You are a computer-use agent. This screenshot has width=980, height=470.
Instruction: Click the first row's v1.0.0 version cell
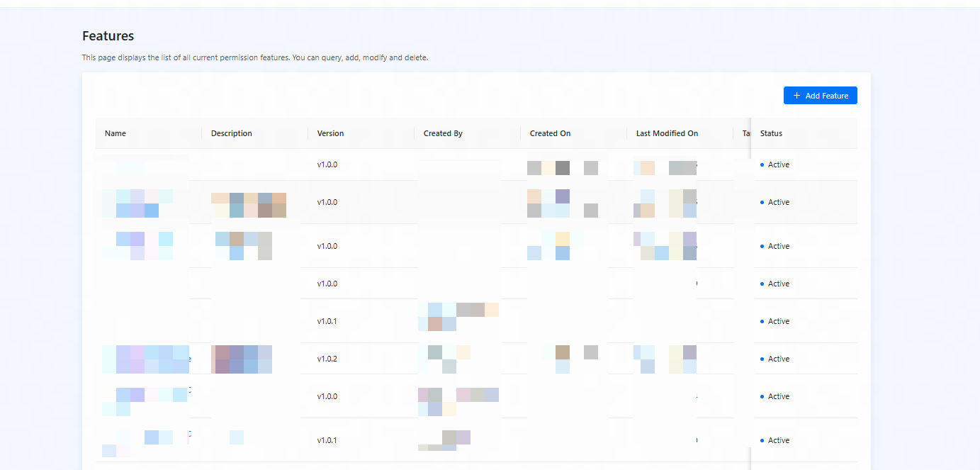[x=327, y=164]
